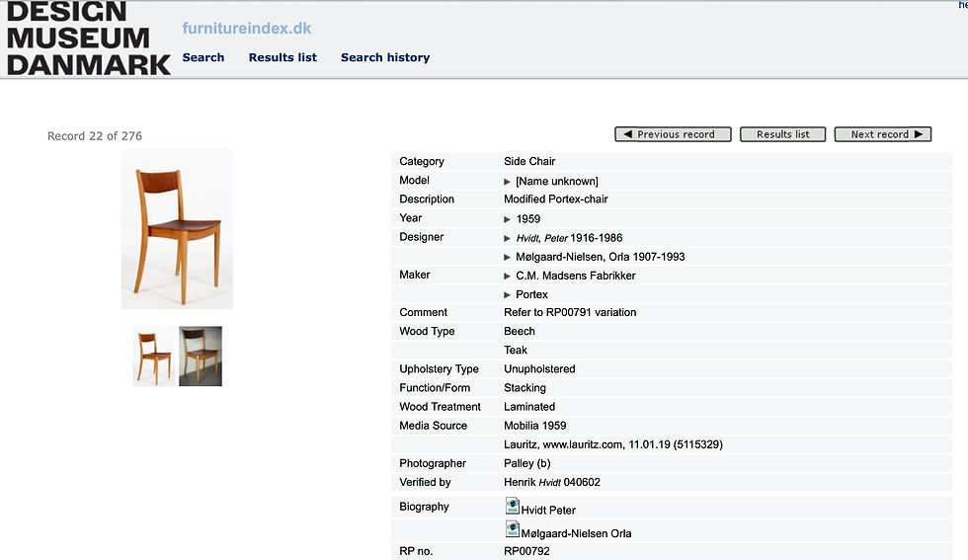Image resolution: width=968 pixels, height=560 pixels.
Task: Select the second chair thumbnail with dark background
Action: pos(201,357)
